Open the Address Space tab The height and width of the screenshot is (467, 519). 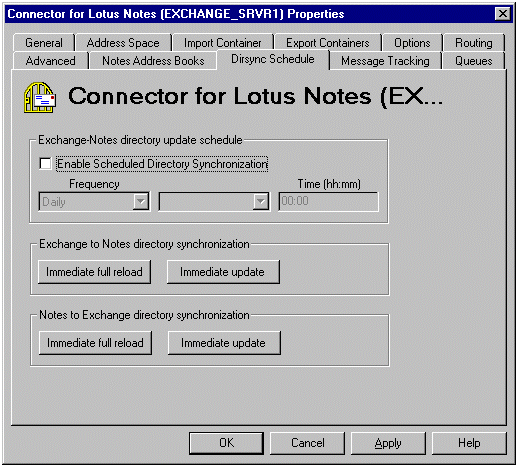[123, 43]
